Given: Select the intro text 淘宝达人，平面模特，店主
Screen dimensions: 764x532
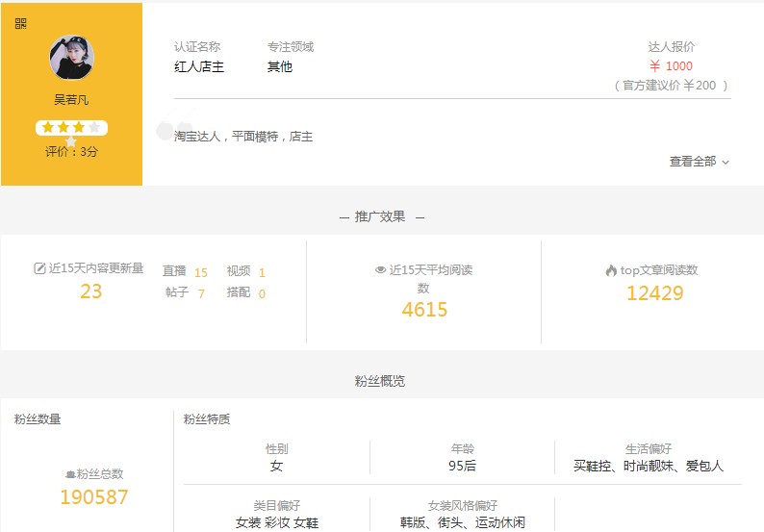Looking at the screenshot, I should 243,137.
